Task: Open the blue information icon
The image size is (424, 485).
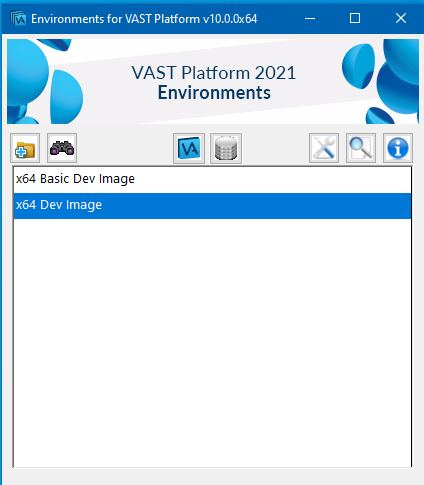Action: pos(398,148)
